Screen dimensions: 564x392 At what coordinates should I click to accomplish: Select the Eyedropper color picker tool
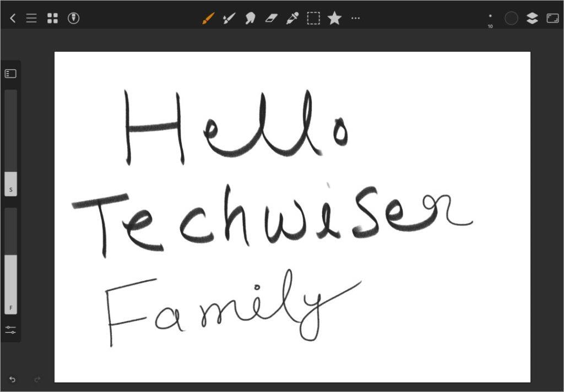click(292, 18)
